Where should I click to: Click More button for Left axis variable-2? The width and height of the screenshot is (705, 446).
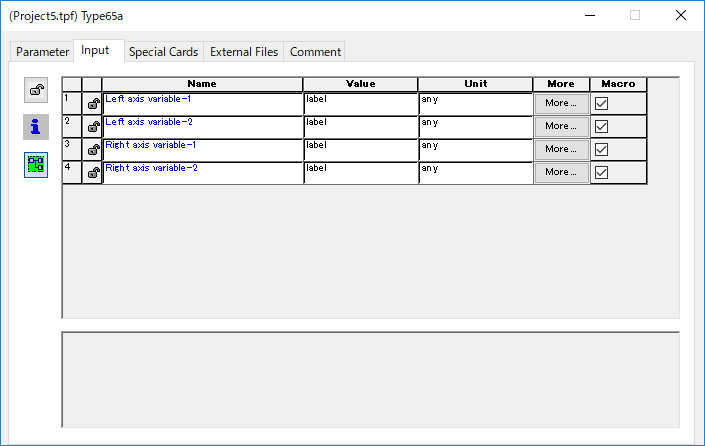[x=561, y=126]
